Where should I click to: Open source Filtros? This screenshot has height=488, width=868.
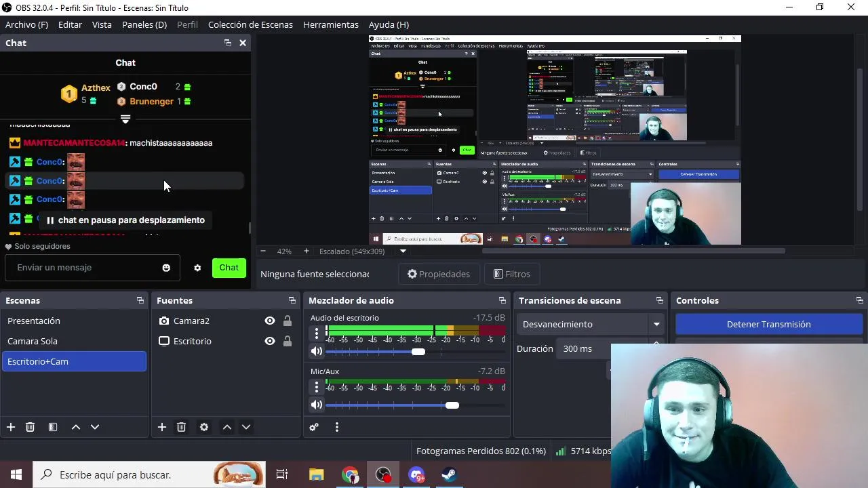click(512, 274)
